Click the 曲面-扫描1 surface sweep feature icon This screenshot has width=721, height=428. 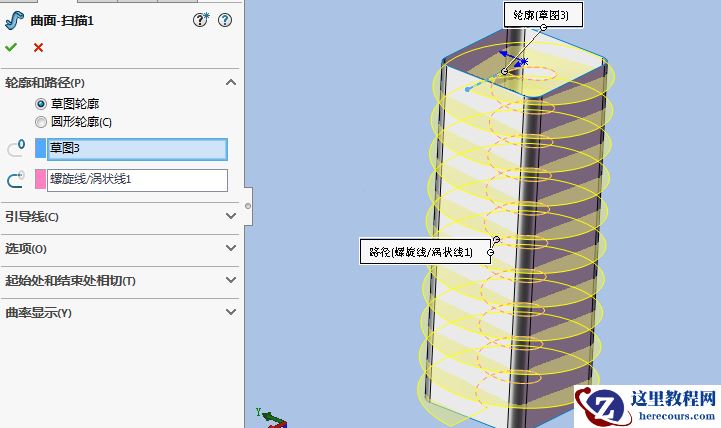point(14,21)
